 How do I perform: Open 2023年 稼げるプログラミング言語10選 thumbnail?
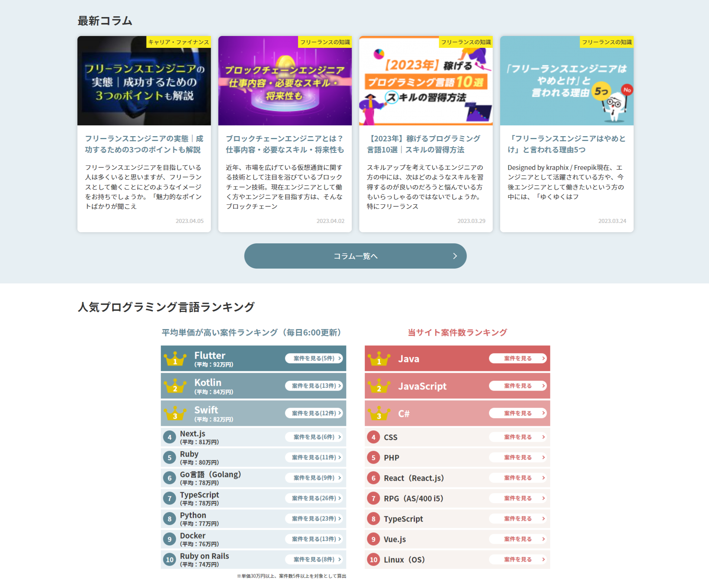pos(426,81)
